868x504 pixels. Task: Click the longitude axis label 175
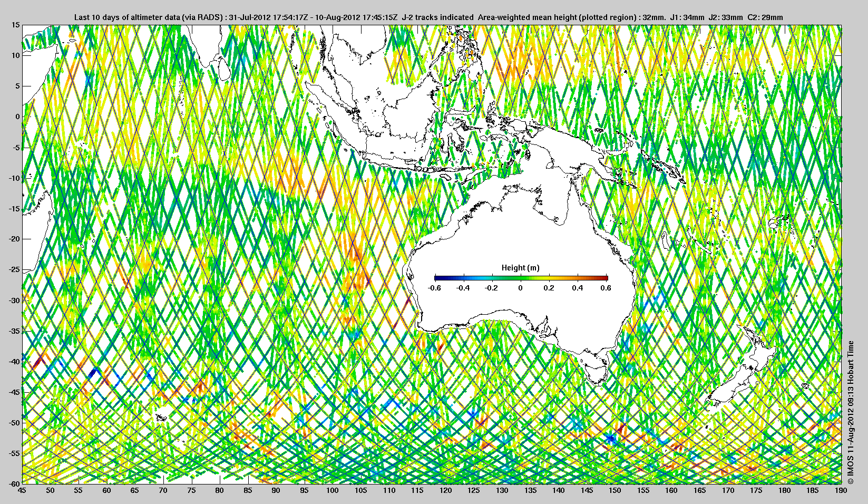(756, 490)
